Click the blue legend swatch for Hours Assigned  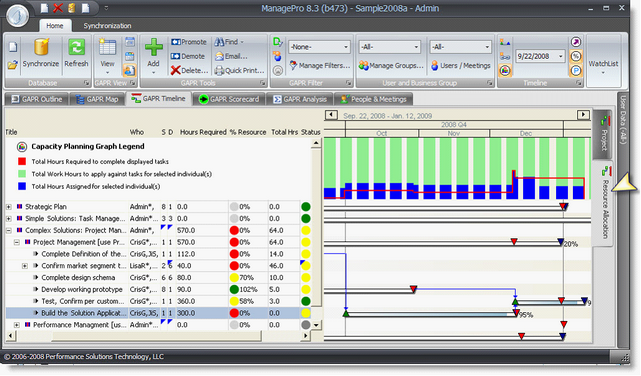[x=22, y=186]
